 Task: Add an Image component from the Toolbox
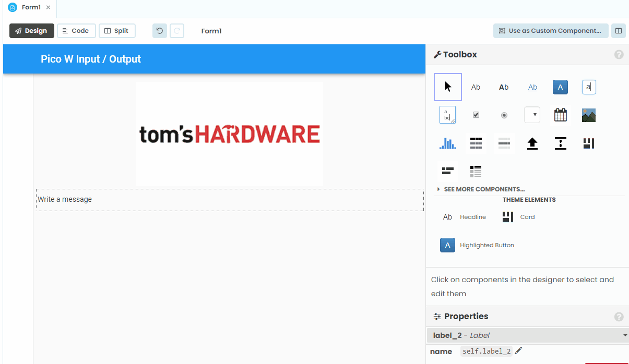(x=588, y=115)
